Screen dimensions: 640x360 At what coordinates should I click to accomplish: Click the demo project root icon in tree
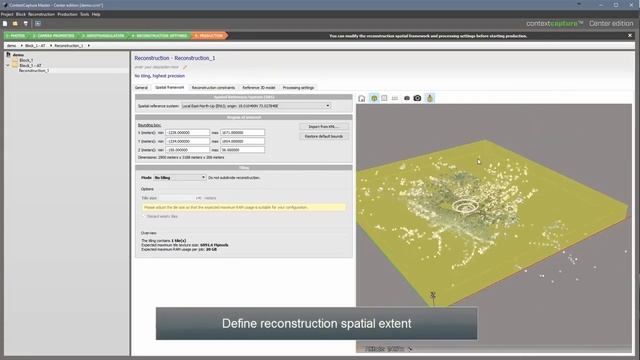click(8, 54)
